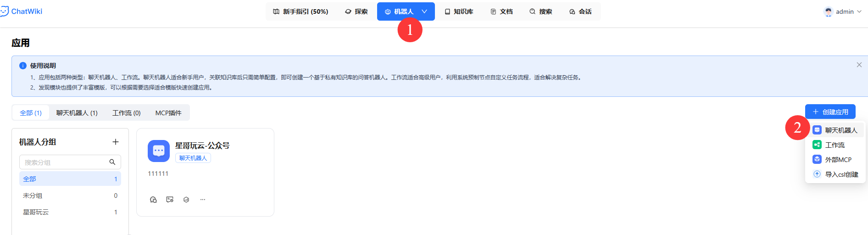
Task: Open the 文档 section
Action: tap(501, 11)
